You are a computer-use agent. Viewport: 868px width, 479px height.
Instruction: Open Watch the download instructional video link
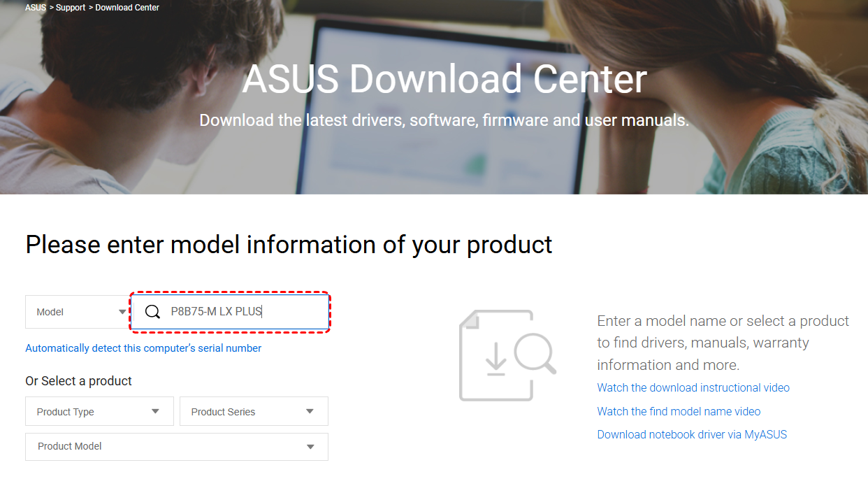[693, 387]
